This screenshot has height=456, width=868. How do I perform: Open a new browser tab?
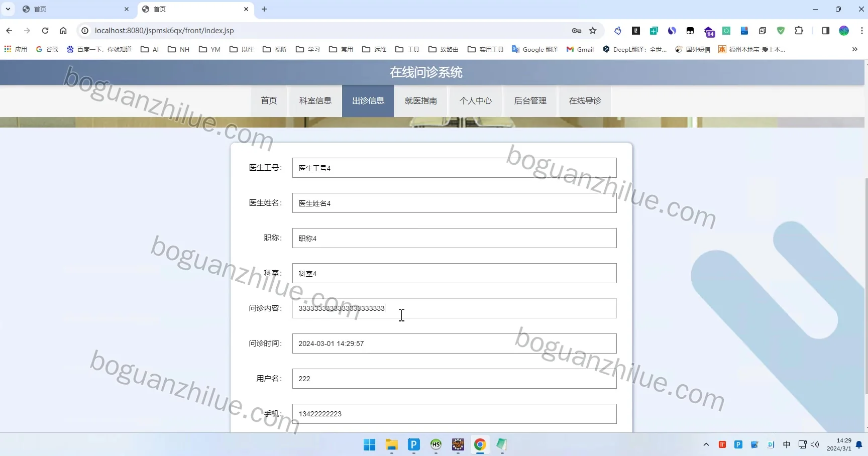tap(264, 9)
